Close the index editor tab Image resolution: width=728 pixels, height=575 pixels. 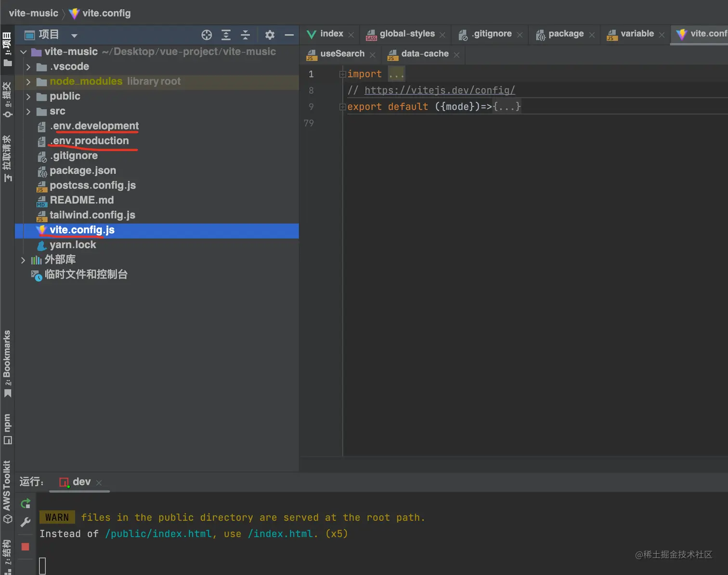[x=351, y=35]
